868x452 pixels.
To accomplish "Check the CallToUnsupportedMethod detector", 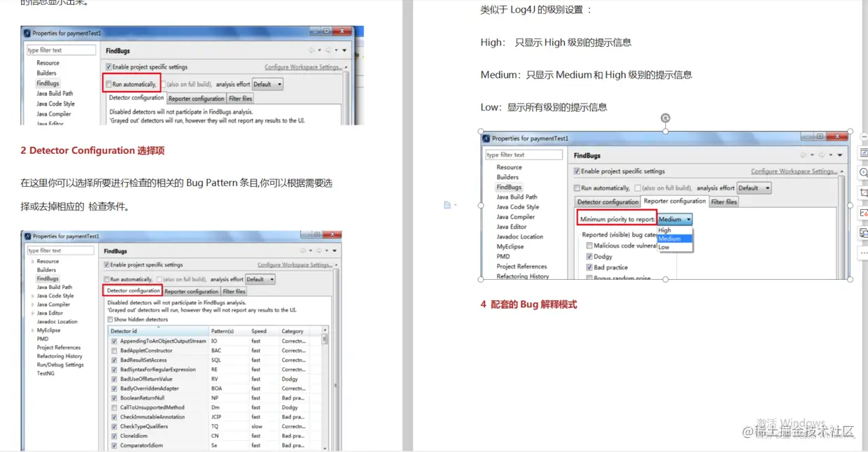I will click(x=114, y=407).
